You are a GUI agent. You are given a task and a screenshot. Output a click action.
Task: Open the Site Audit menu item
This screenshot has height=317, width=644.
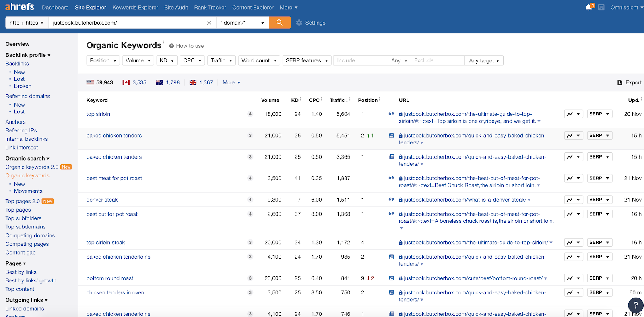click(x=176, y=8)
